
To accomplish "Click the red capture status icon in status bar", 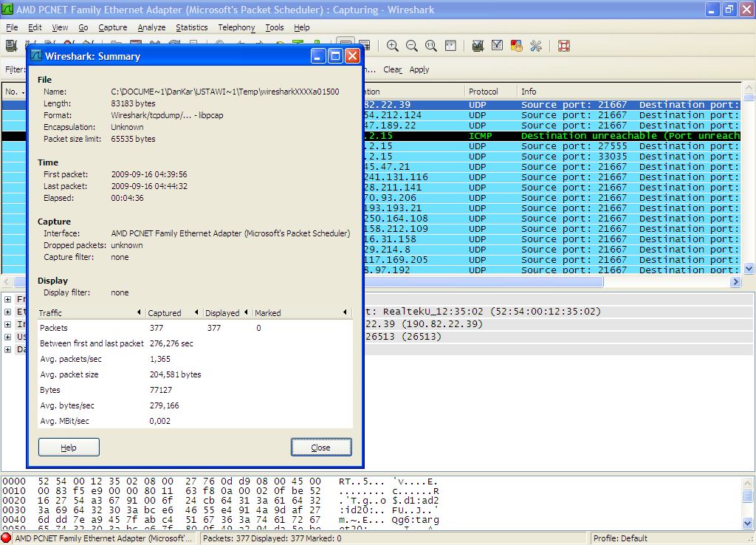I will pos(6,538).
